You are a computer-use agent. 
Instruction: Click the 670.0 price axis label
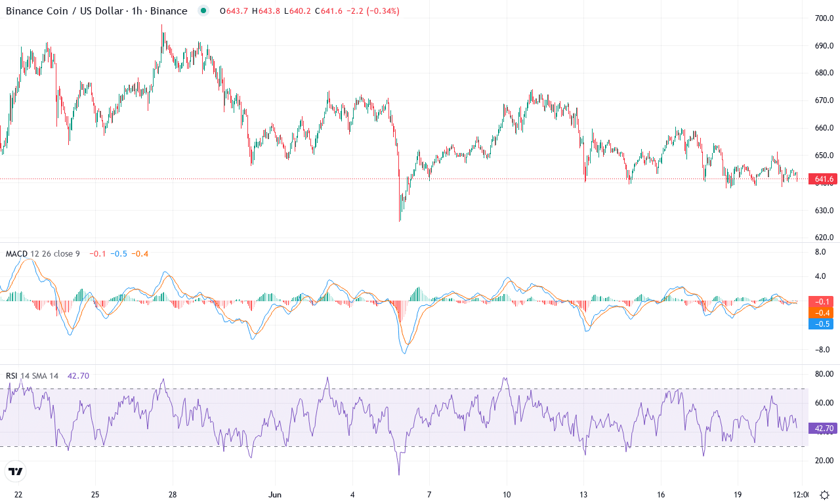click(824, 100)
